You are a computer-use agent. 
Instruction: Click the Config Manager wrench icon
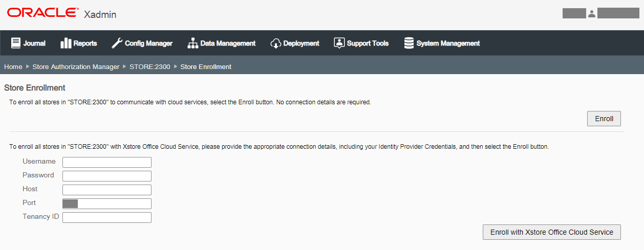[x=117, y=43]
